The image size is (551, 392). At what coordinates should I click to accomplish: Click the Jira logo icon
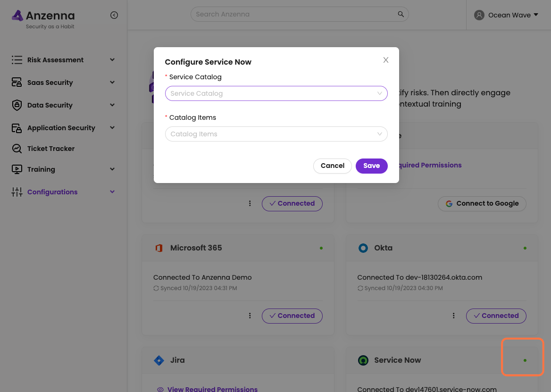tap(159, 360)
